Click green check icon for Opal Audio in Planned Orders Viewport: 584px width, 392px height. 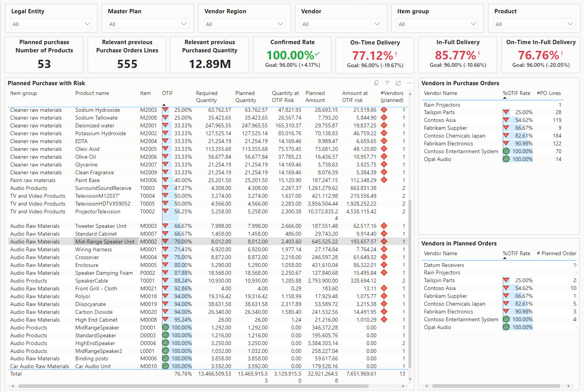coord(506,327)
